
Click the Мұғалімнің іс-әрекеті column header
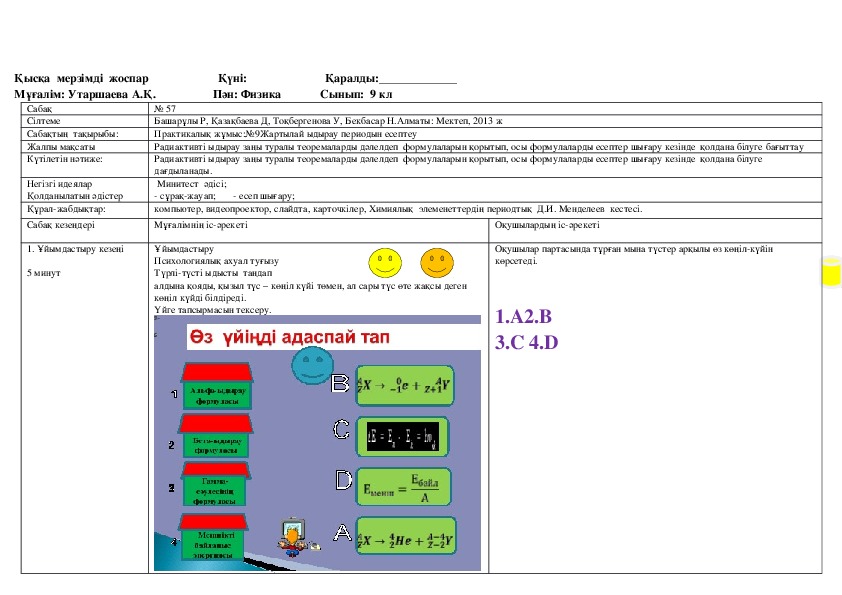tap(201, 224)
